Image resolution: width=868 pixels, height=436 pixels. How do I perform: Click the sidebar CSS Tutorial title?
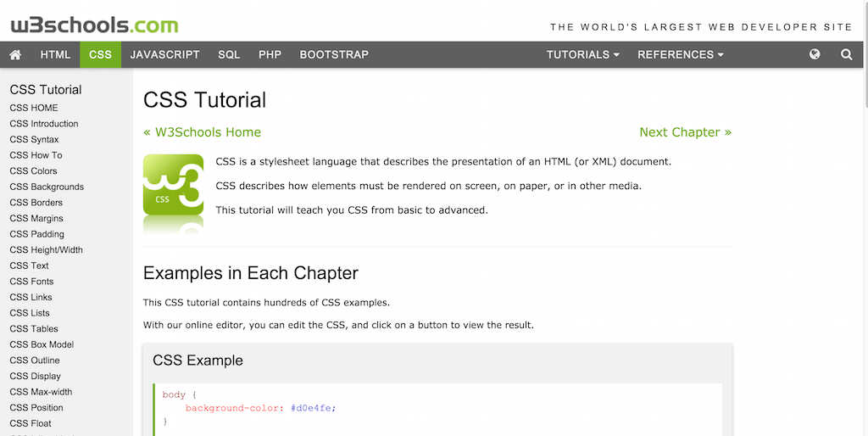pyautogui.click(x=46, y=90)
